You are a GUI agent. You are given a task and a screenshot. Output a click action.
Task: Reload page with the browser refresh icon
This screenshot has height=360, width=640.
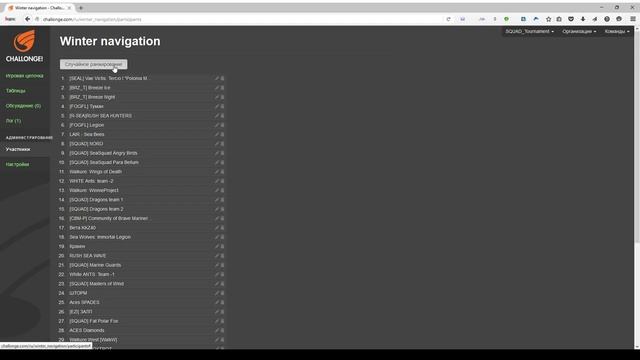click(448, 19)
